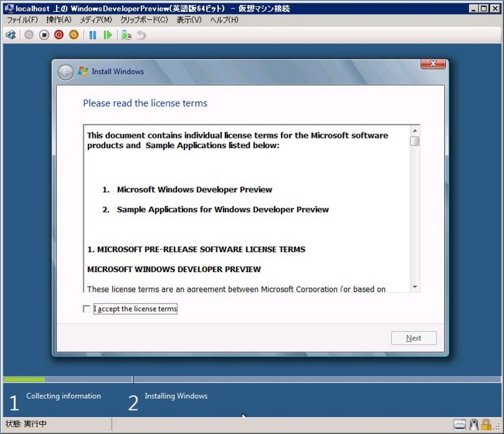Click the Please read the license terms heading
Screen dimensions: 504x434
pyautogui.click(x=145, y=103)
